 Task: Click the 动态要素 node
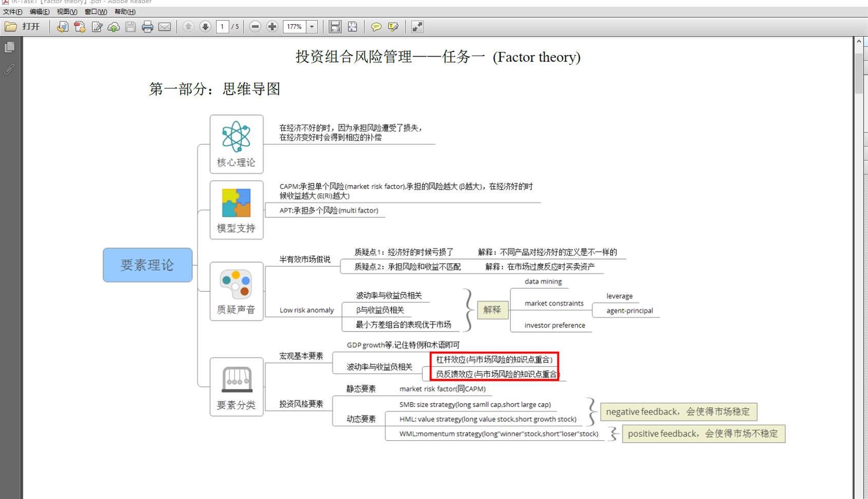pos(361,419)
